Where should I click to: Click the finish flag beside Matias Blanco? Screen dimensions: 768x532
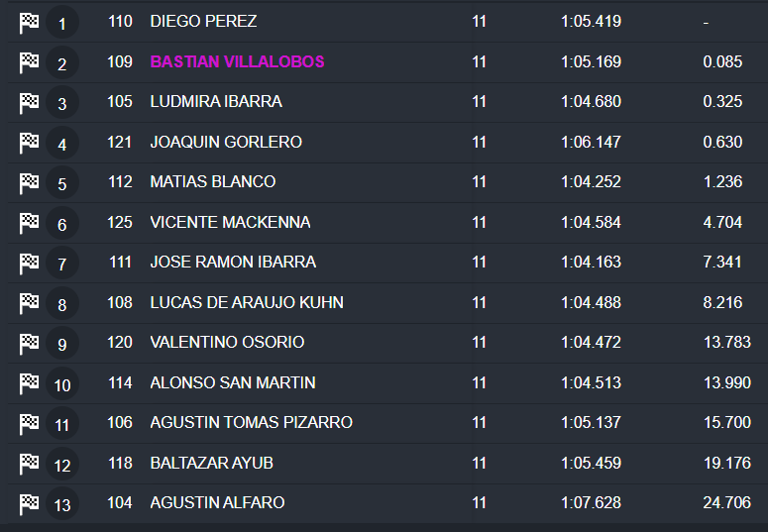(x=30, y=182)
